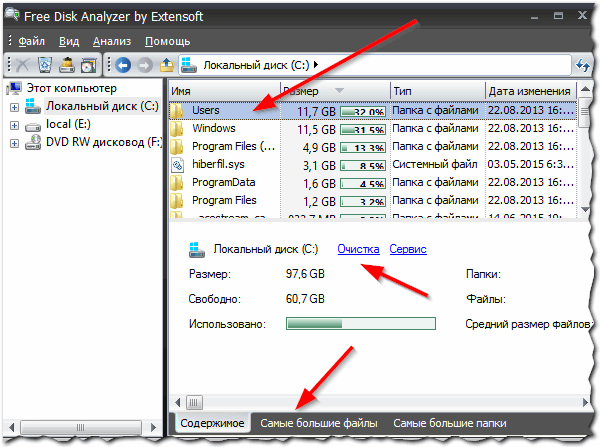The image size is (600, 447).
Task: Click the Users folder icon
Action: (177, 111)
